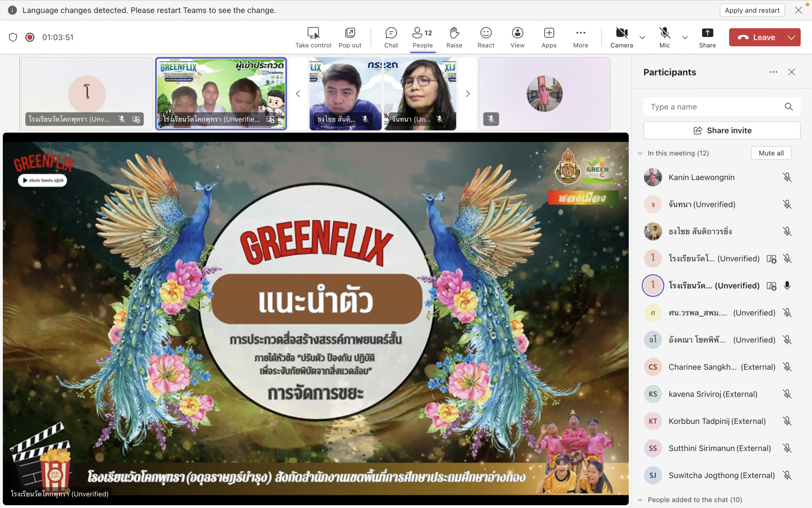Click presenter icon beside speaking โรงเรียนวัด... participant
The image size is (812, 508).
pos(771,286)
